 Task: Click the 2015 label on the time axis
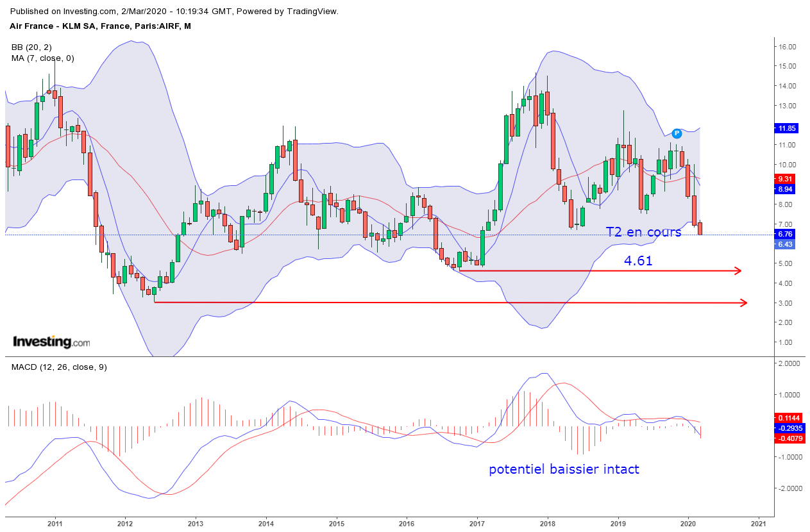(336, 523)
